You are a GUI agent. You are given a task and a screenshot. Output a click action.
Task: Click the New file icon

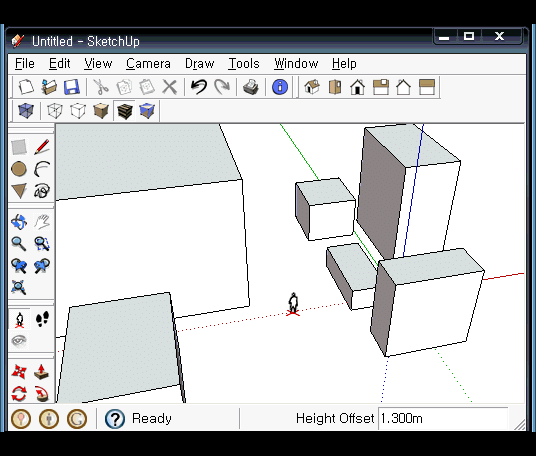[x=26, y=87]
